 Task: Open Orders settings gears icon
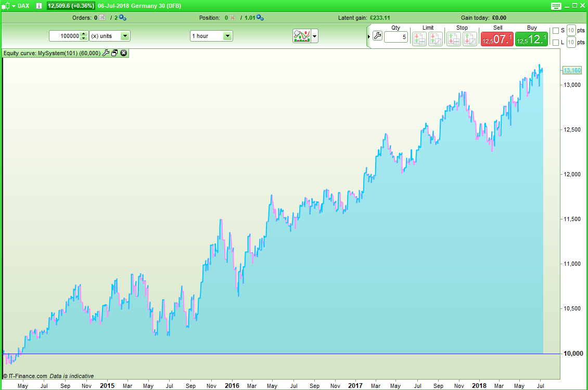point(122,18)
